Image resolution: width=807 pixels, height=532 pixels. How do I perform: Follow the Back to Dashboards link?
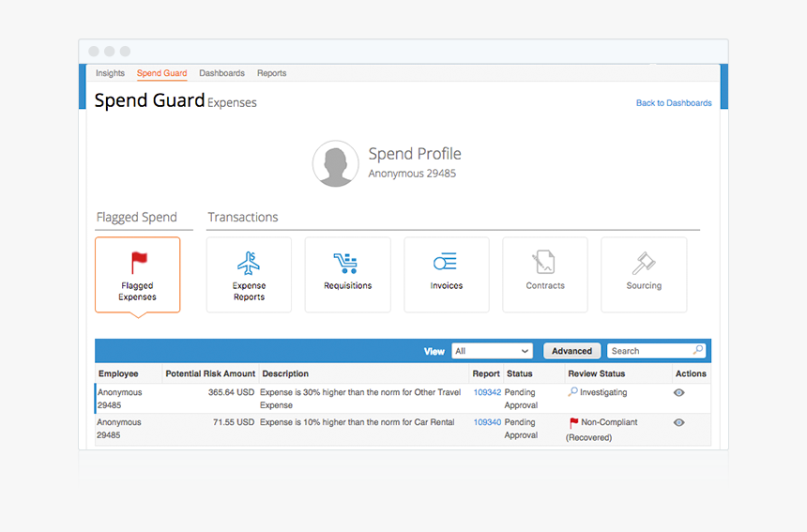(674, 103)
